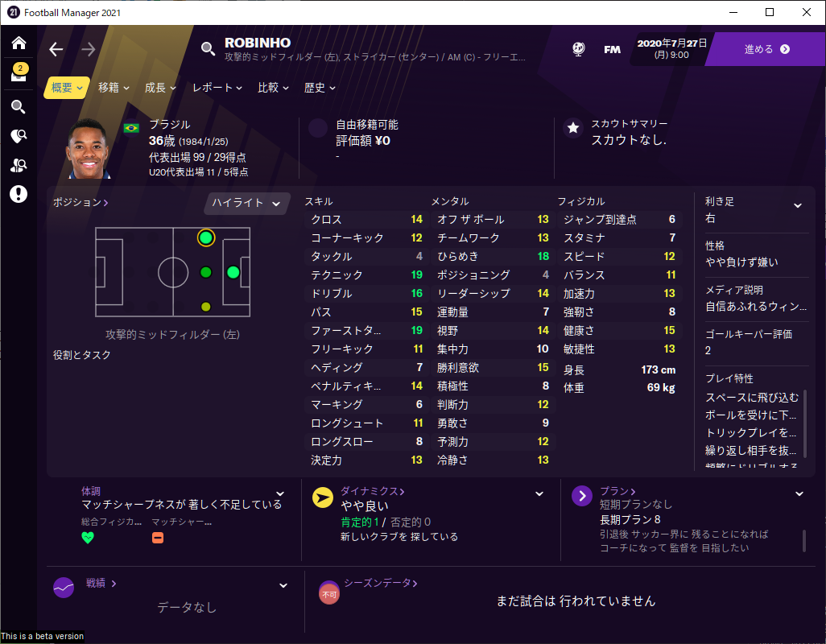
Task: Click the transfer status circle icon
Action: [318, 128]
